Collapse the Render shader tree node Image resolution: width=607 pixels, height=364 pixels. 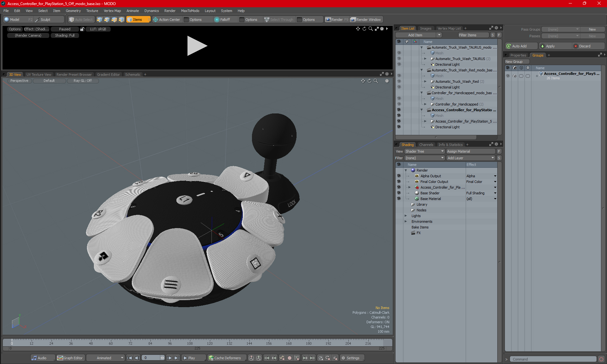[x=406, y=170]
